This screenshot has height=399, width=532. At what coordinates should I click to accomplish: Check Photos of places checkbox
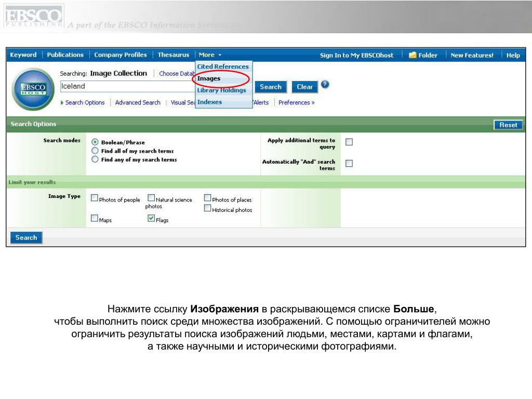pyautogui.click(x=207, y=198)
